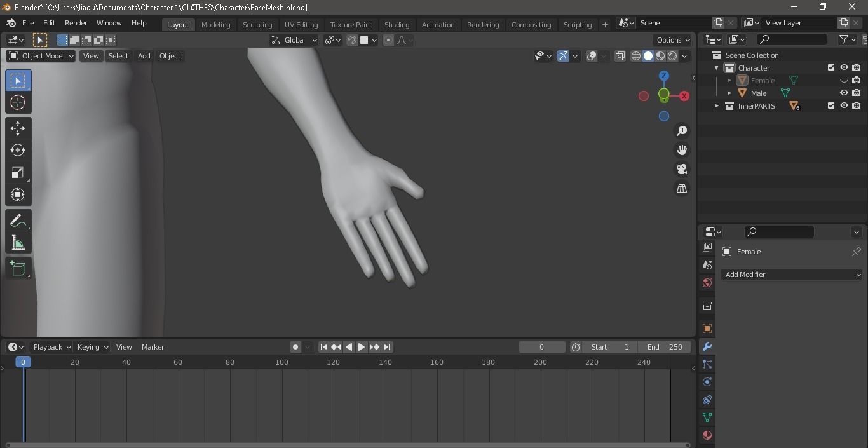
Task: Open the Object Data mesh tab
Action: click(x=707, y=417)
